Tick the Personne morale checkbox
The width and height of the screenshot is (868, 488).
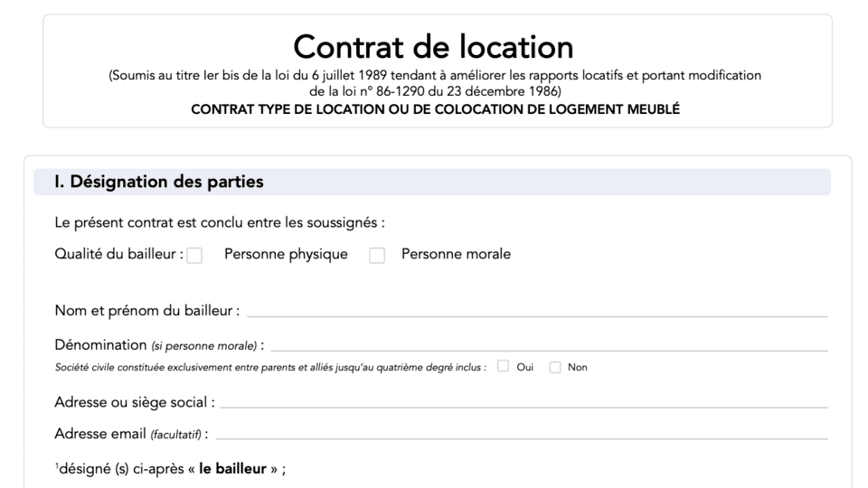click(x=377, y=256)
